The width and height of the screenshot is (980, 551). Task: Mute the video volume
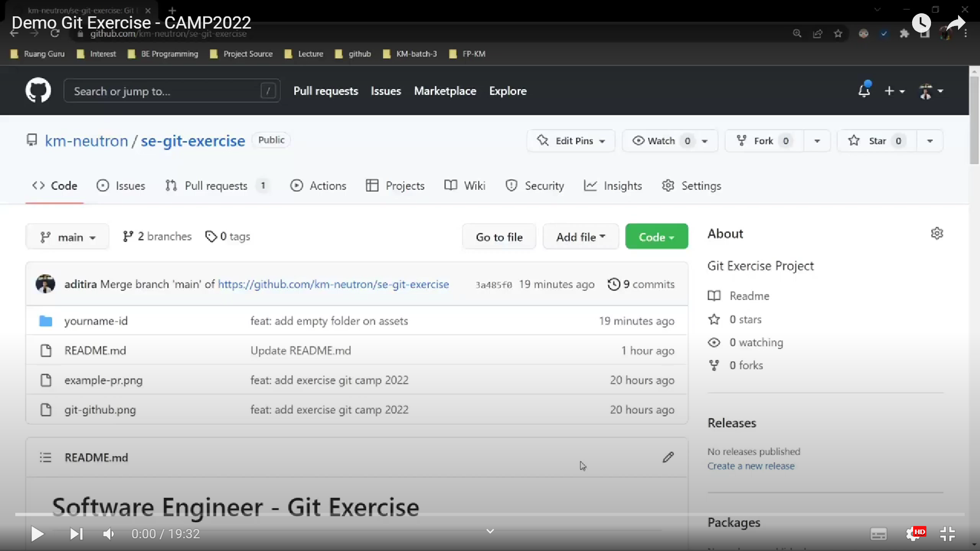[x=109, y=534]
